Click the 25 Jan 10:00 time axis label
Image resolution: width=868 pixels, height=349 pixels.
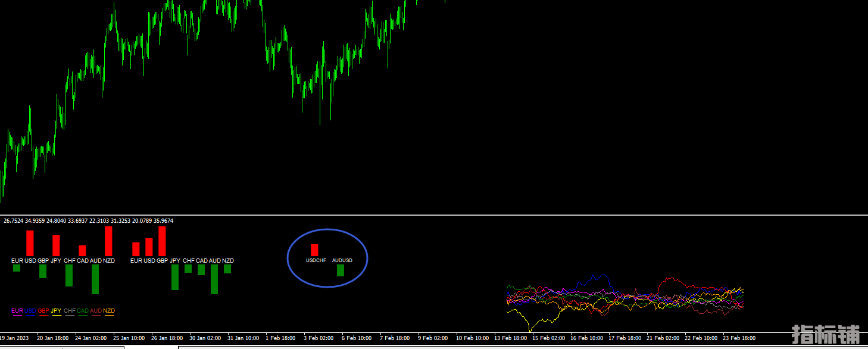(x=128, y=338)
